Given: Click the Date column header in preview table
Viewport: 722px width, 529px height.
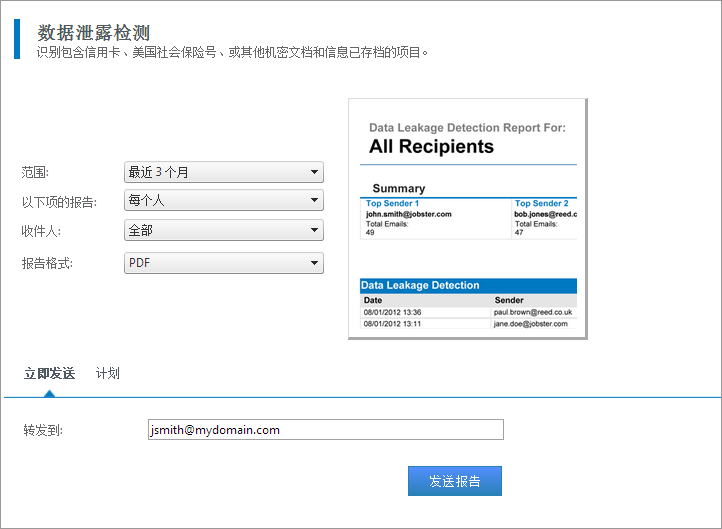Looking at the screenshot, I should point(373,300).
